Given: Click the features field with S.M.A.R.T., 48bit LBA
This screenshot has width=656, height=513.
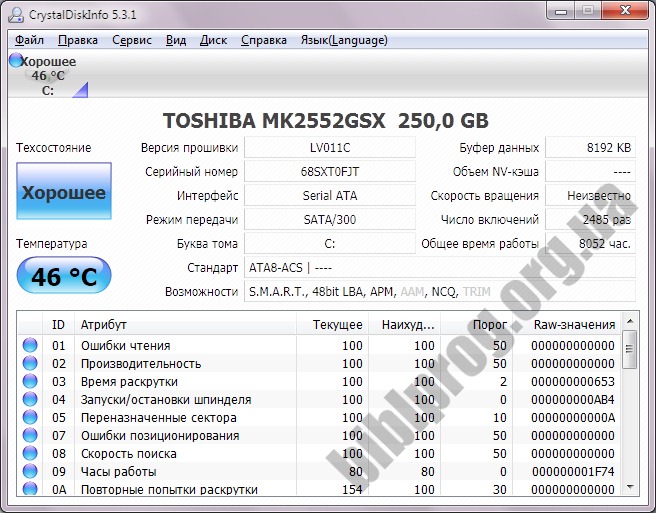Looking at the screenshot, I should (x=440, y=291).
